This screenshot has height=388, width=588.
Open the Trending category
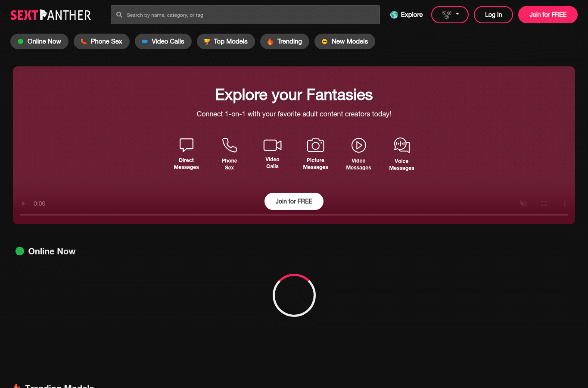(x=285, y=41)
